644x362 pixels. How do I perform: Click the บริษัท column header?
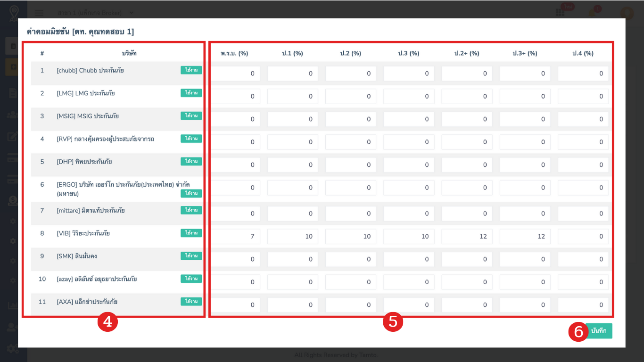pos(129,53)
